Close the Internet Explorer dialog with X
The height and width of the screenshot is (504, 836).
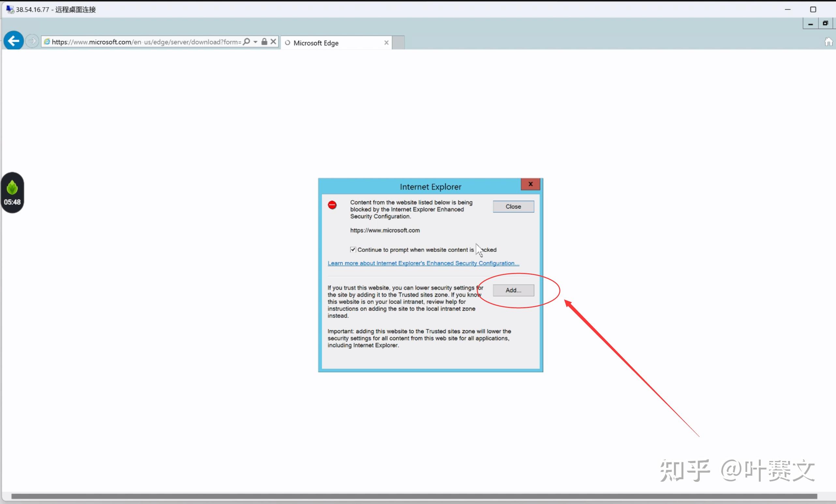coord(530,184)
